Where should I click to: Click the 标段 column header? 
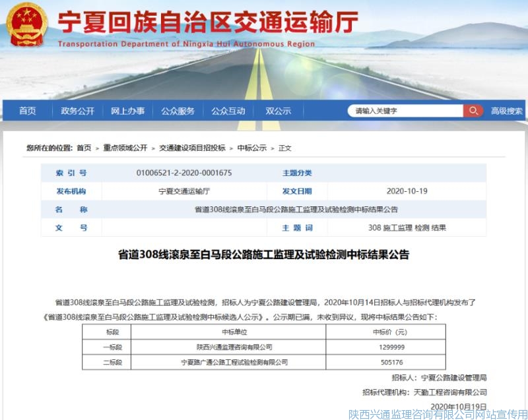click(112, 332)
